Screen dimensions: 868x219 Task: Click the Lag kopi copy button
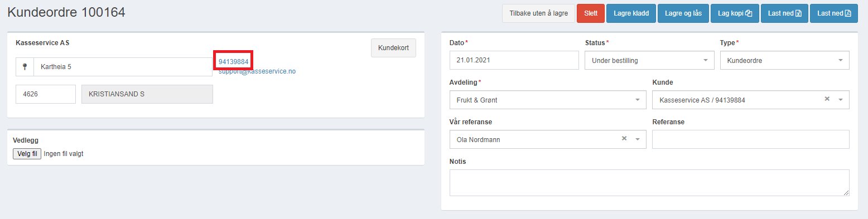[735, 13]
